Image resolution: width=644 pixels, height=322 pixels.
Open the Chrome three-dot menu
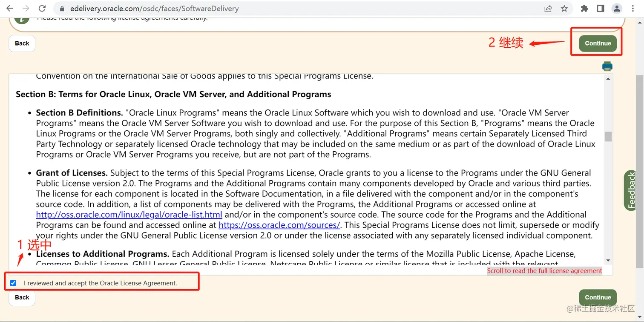tap(632, 9)
